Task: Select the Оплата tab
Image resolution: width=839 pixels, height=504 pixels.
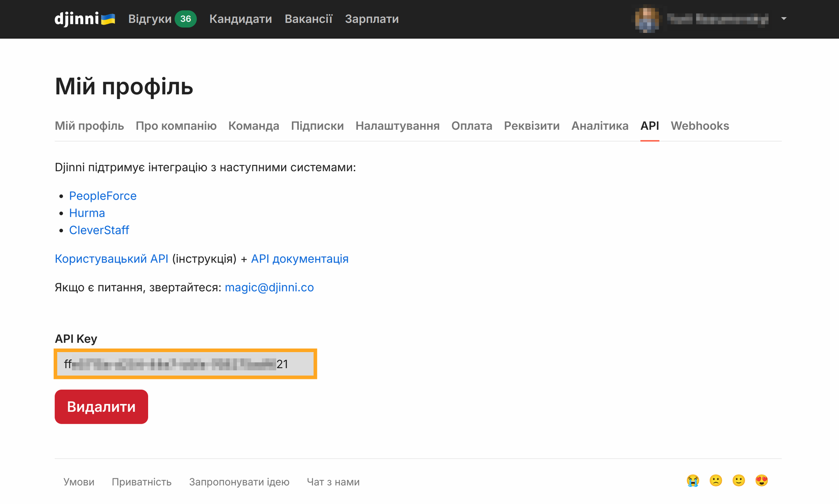Action: [x=472, y=126]
